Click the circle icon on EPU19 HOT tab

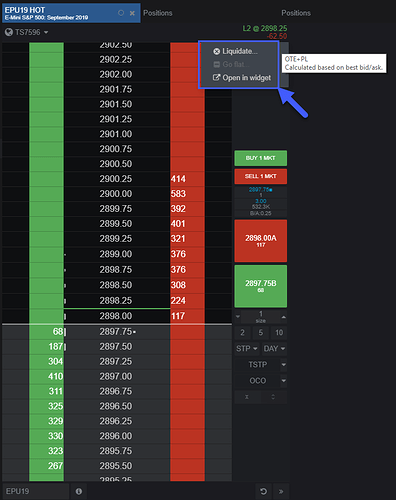click(x=121, y=13)
